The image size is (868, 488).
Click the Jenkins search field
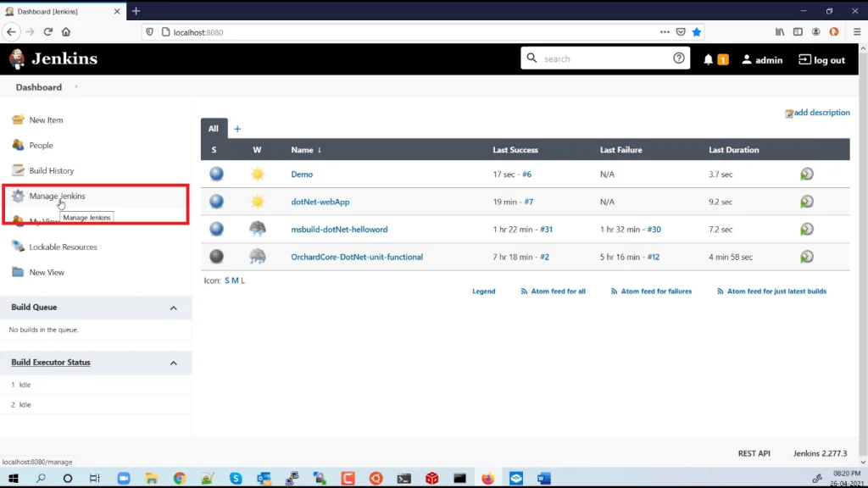(605, 58)
